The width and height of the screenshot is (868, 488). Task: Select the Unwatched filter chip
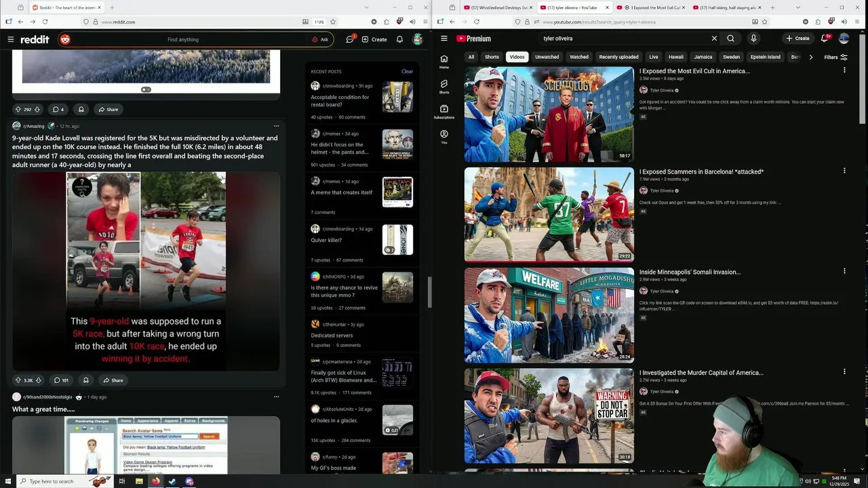click(547, 57)
